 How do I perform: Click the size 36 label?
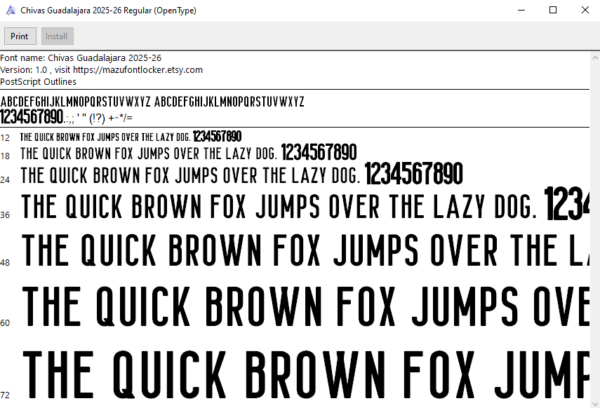coord(5,215)
